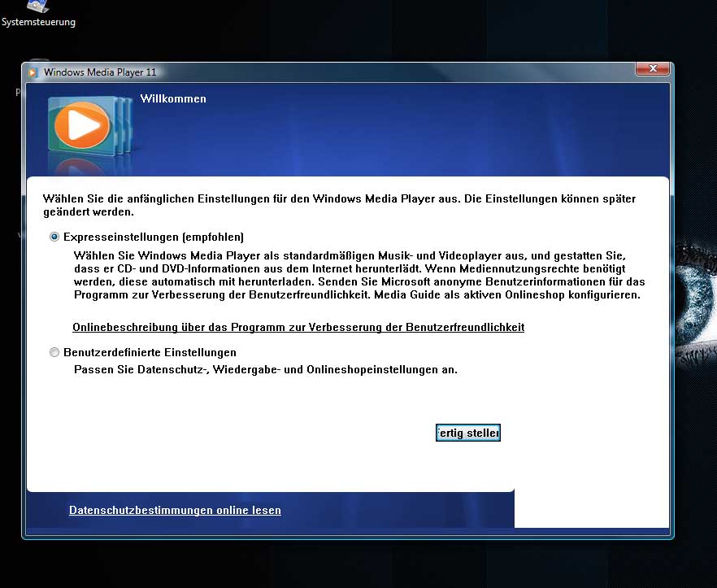The image size is (717, 588).
Task: Click the Windows Media Player title bar icon
Action: coord(33,72)
